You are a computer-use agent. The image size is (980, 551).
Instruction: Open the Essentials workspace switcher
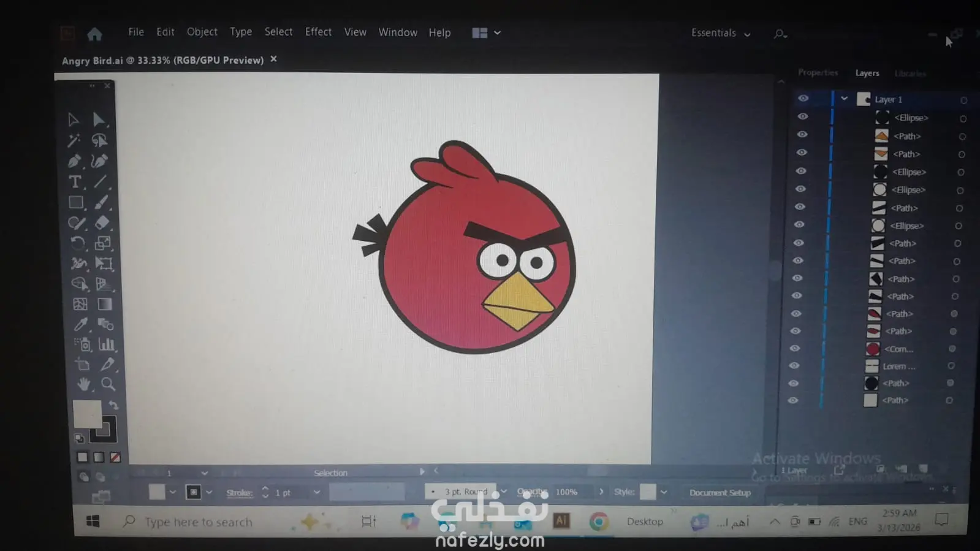(721, 33)
